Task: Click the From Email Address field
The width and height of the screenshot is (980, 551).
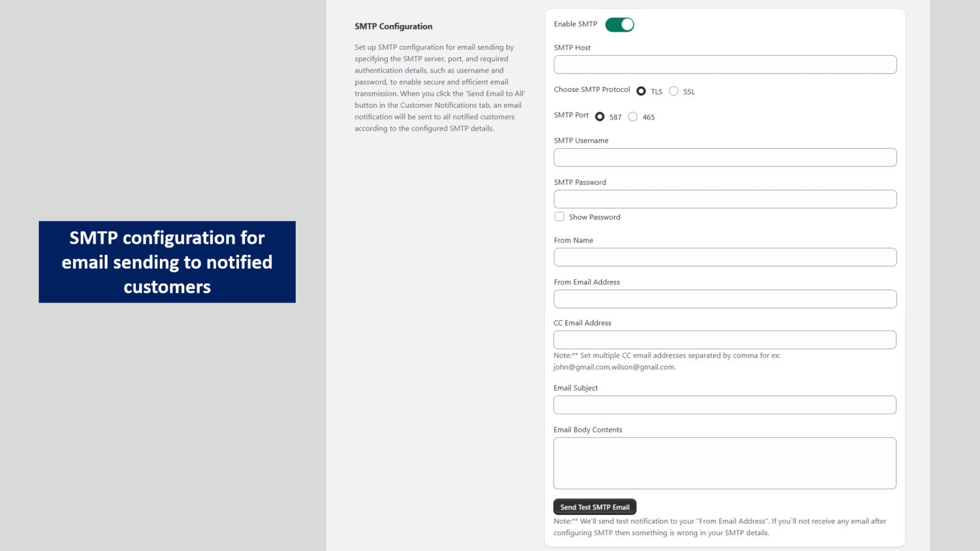Action: coord(725,299)
